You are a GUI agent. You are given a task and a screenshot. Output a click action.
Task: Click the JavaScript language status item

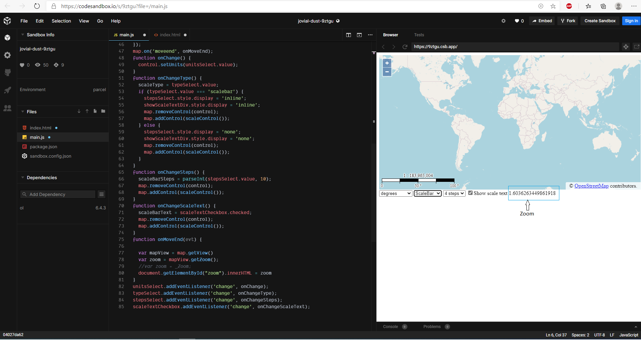pyautogui.click(x=629, y=335)
